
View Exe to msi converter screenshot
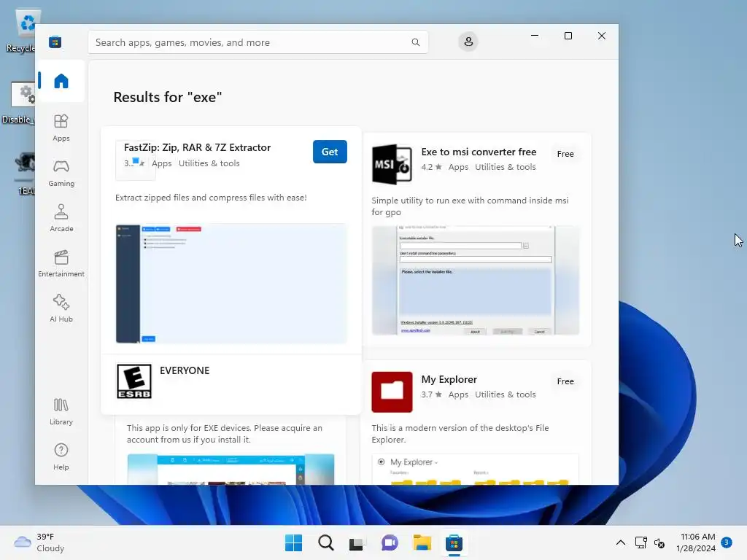pyautogui.click(x=476, y=281)
